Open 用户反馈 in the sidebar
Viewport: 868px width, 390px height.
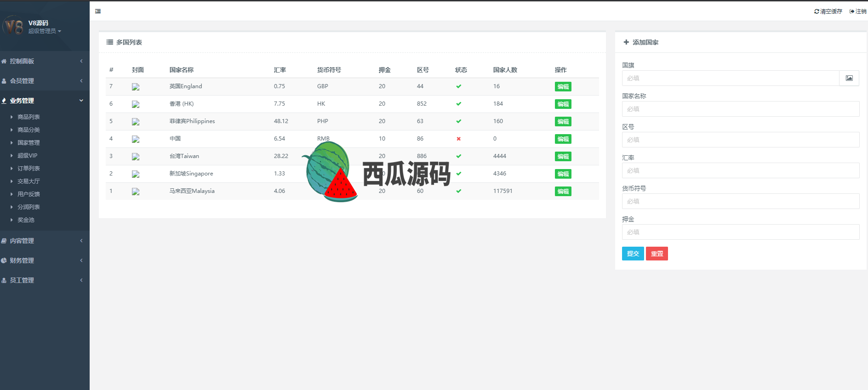29,194
